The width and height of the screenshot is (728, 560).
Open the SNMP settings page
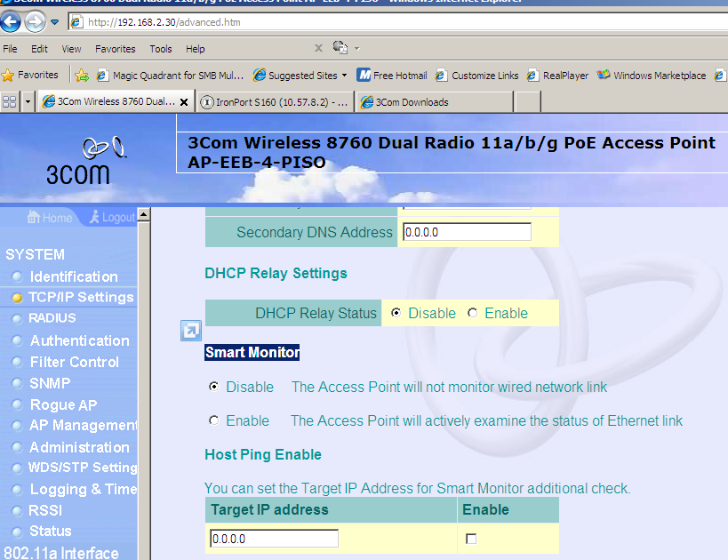coord(50,383)
